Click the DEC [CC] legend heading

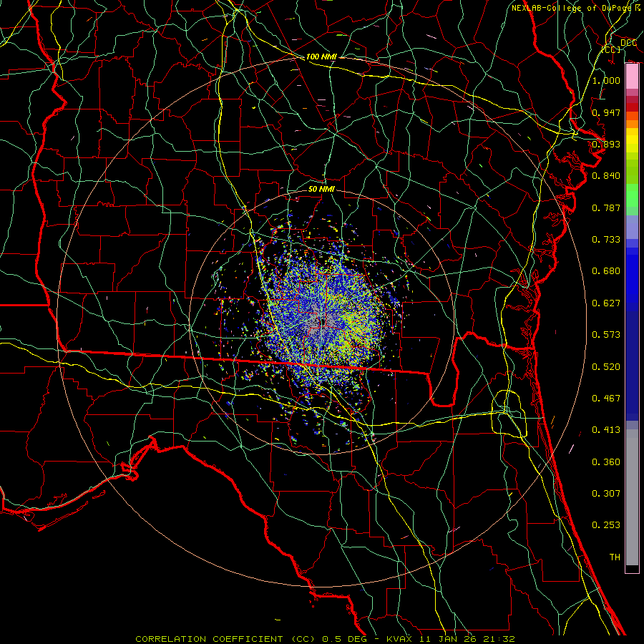[620, 46]
